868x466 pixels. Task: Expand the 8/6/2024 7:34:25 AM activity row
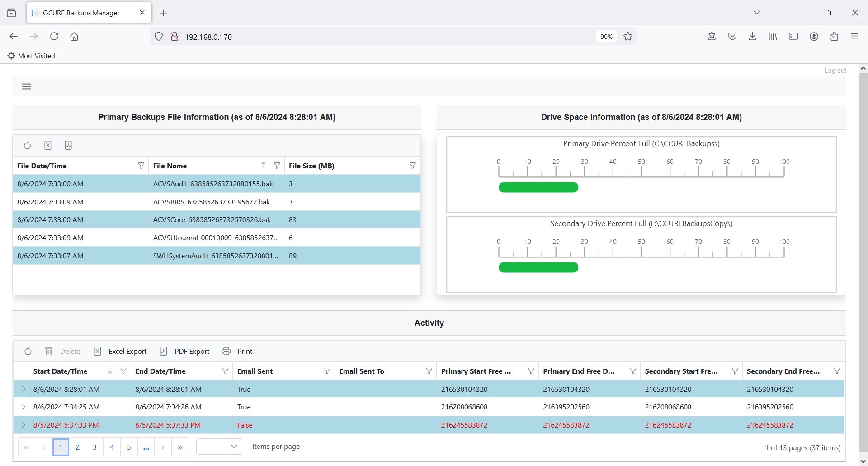[x=24, y=407]
